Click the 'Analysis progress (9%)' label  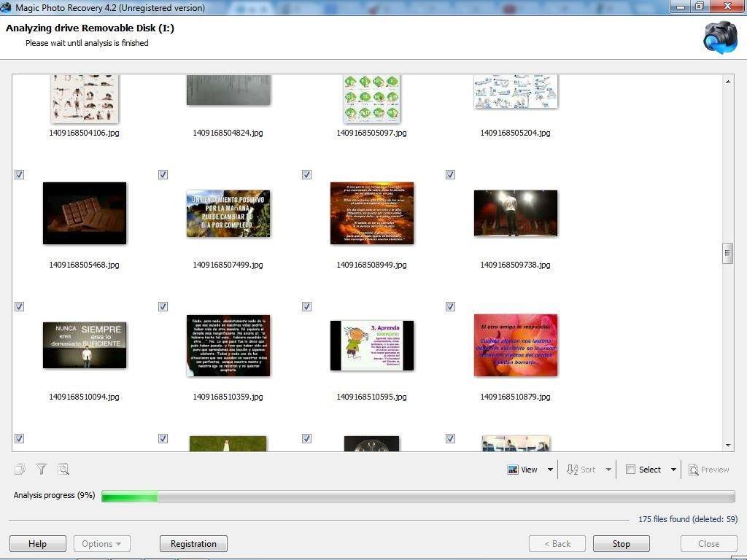tap(54, 495)
